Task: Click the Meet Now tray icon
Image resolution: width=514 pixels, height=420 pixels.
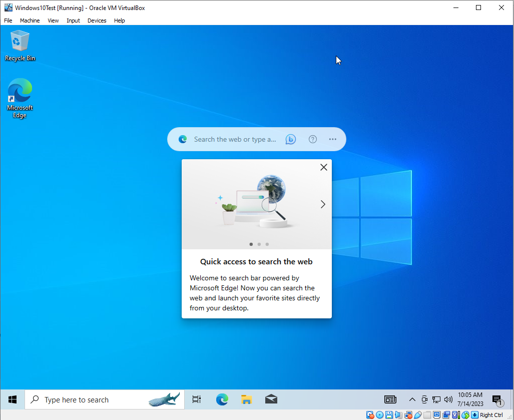Action: coord(424,399)
